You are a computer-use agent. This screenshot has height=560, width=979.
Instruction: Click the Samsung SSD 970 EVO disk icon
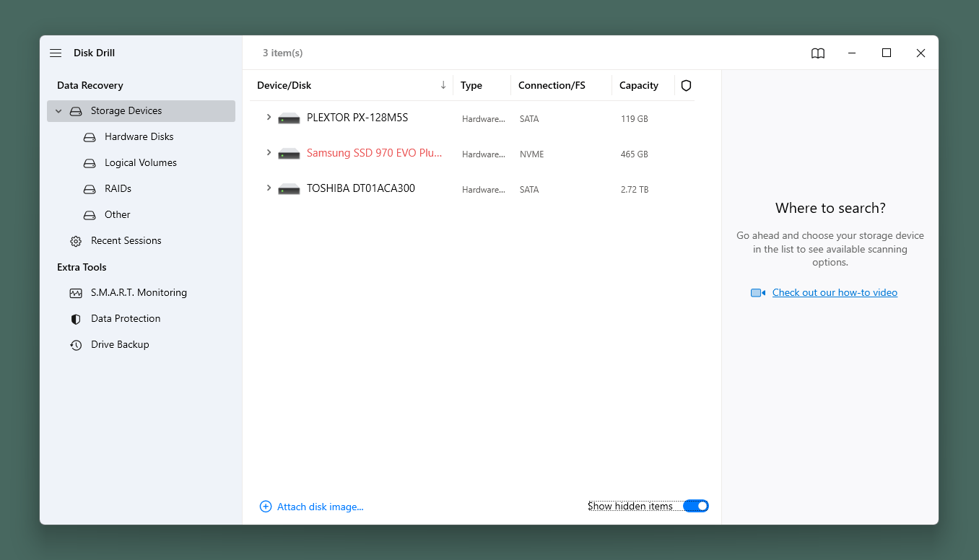coord(289,153)
